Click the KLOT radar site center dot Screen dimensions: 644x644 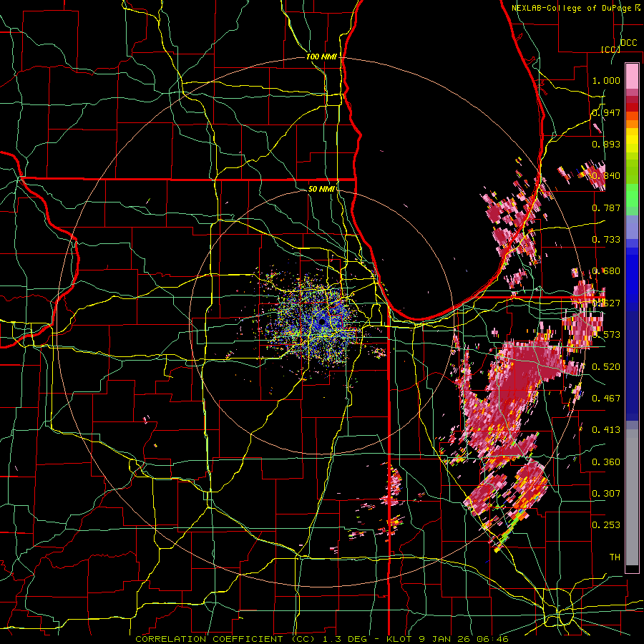322,323
